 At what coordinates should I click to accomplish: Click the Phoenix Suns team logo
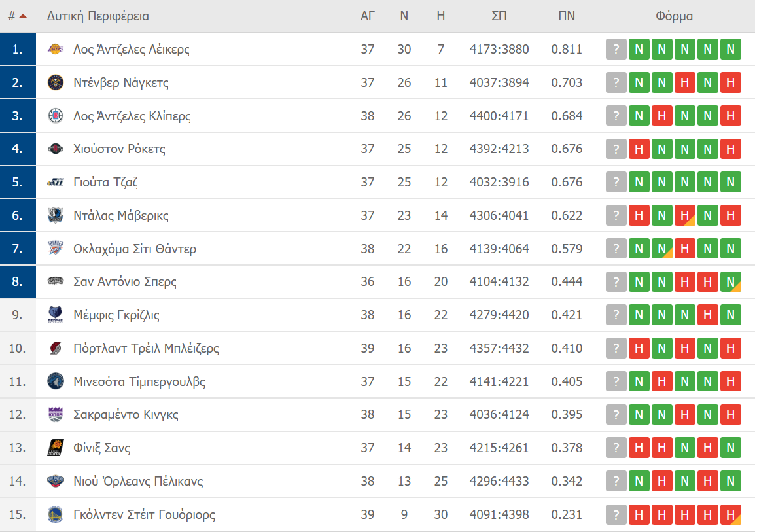56,448
